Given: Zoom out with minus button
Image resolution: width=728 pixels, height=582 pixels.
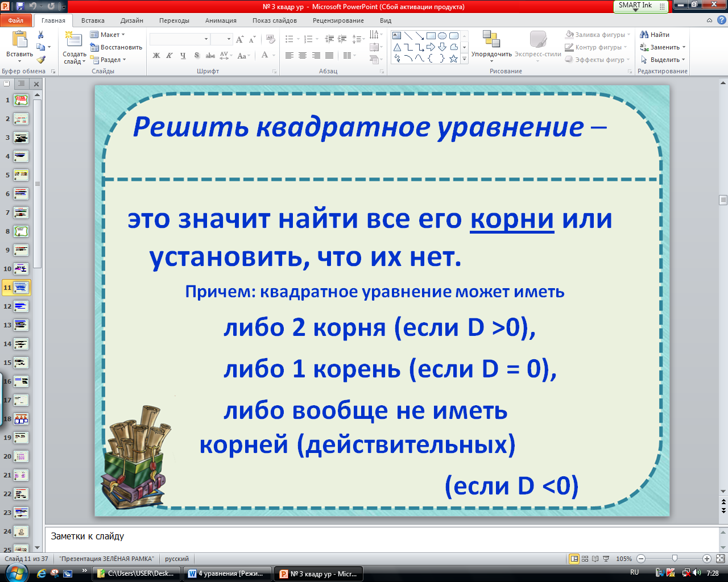Looking at the screenshot, I should [x=641, y=559].
